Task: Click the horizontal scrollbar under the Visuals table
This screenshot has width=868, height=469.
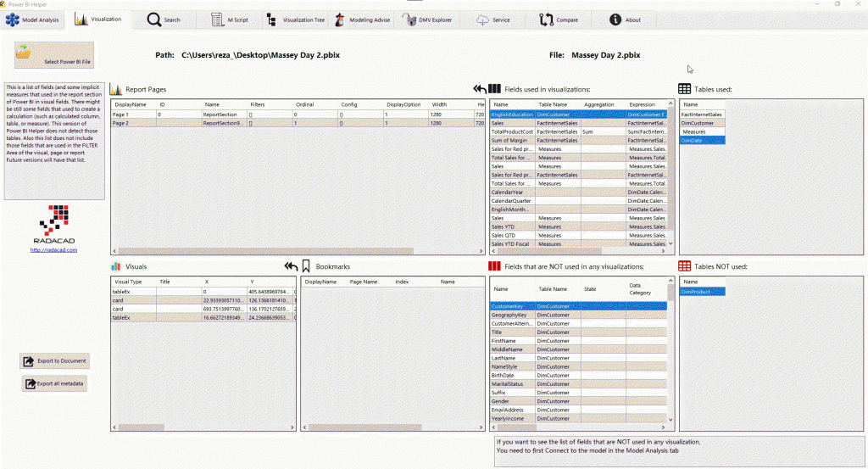Action: (203, 325)
